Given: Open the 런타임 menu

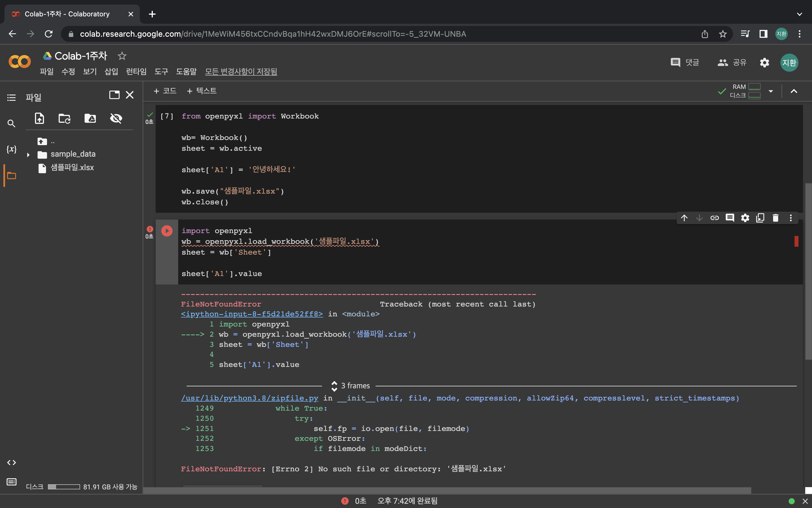Looking at the screenshot, I should point(136,72).
